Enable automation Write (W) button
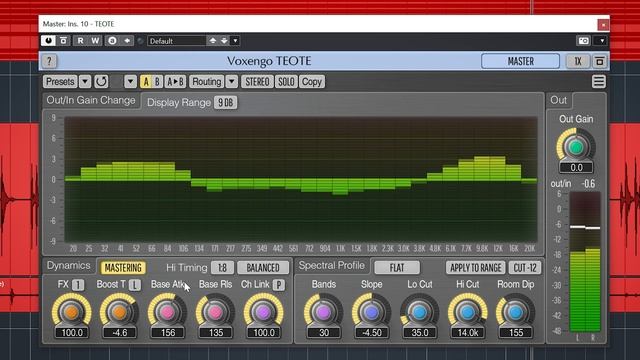The image size is (640, 360). tap(95, 41)
